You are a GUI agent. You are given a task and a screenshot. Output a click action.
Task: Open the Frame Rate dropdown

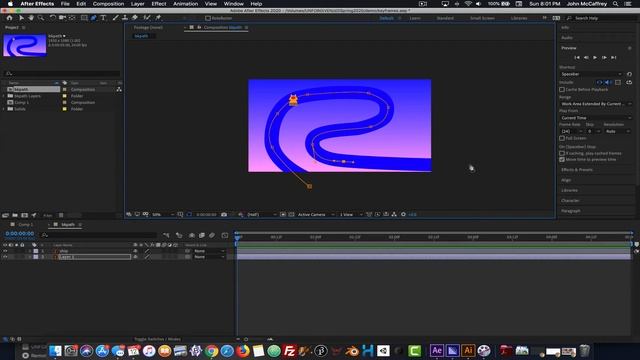point(571,131)
